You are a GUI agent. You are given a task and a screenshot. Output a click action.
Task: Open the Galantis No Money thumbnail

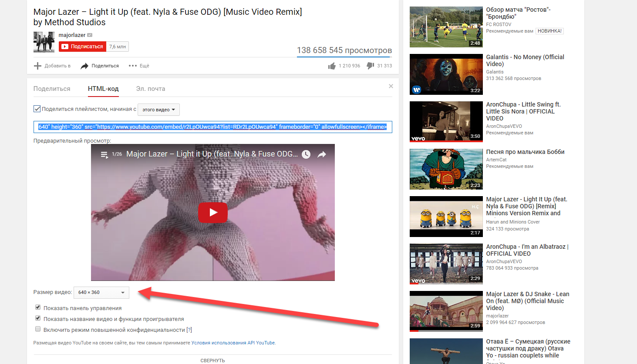[446, 74]
